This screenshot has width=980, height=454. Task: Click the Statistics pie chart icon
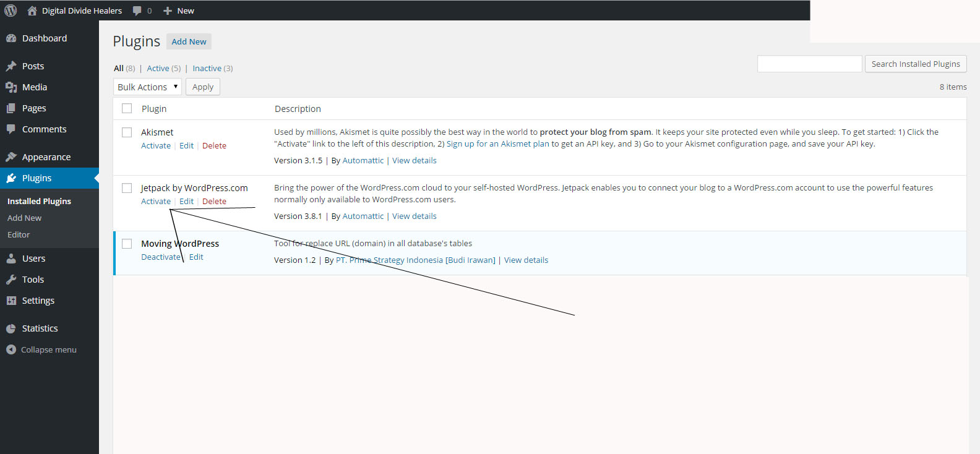(11, 328)
